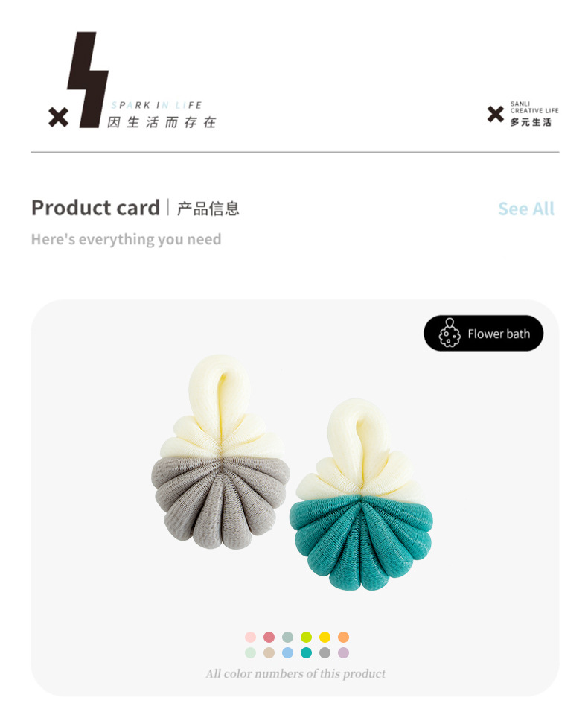The image size is (588, 712).
Task: Click the flower bath sponge icon in the badge
Action: pos(449,333)
